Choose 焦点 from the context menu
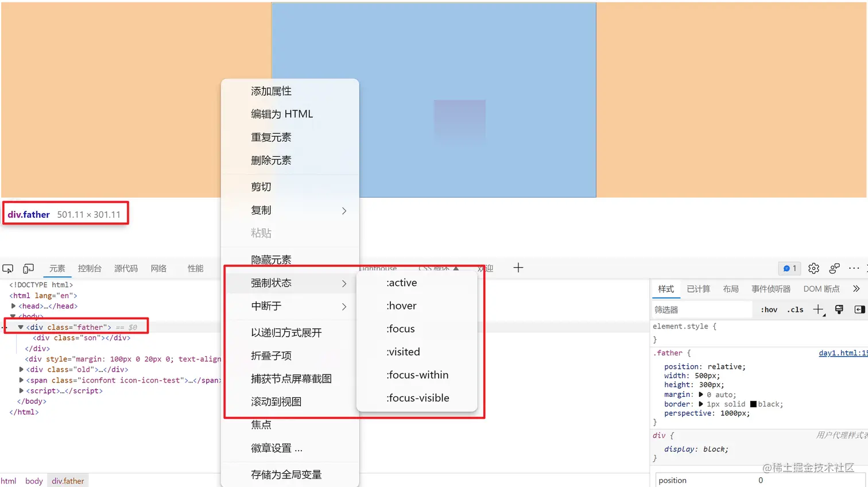 290,425
